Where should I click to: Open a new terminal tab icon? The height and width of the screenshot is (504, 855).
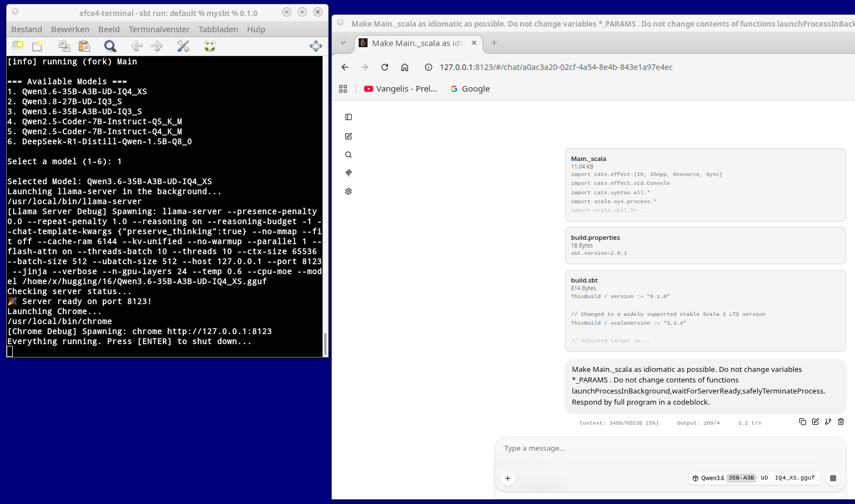[18, 46]
